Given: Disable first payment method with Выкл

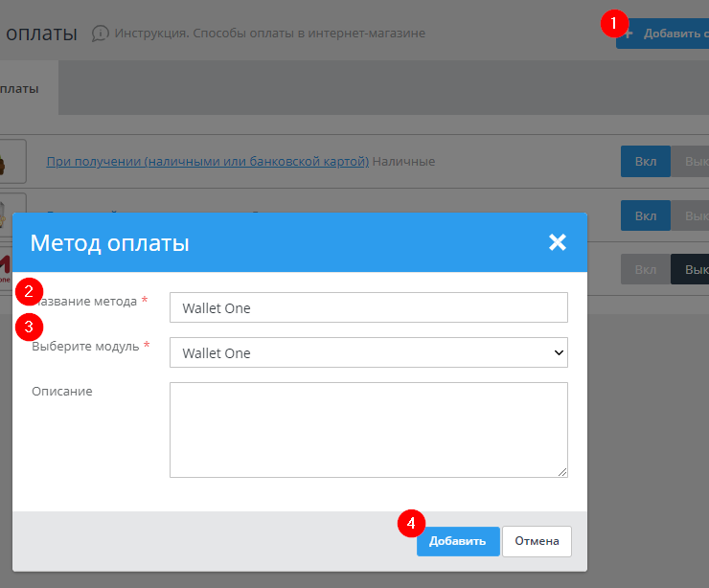Looking at the screenshot, I should coord(694,161).
